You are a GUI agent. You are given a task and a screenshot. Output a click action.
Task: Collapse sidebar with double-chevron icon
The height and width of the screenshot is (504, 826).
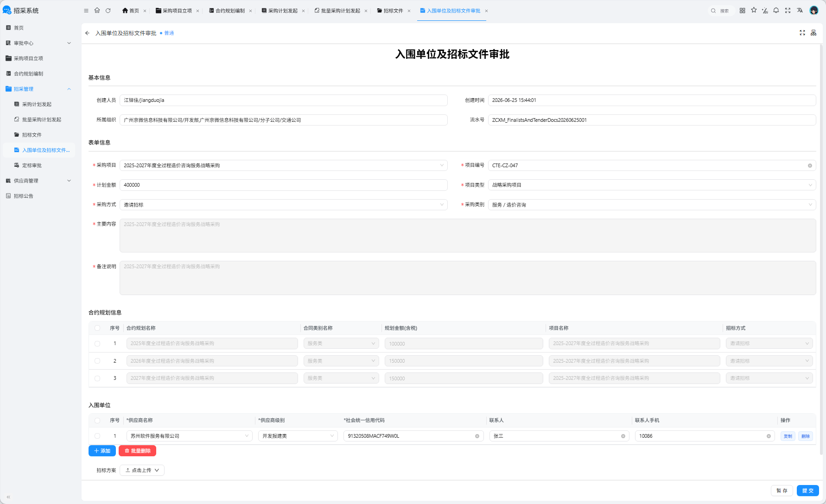tap(8, 497)
